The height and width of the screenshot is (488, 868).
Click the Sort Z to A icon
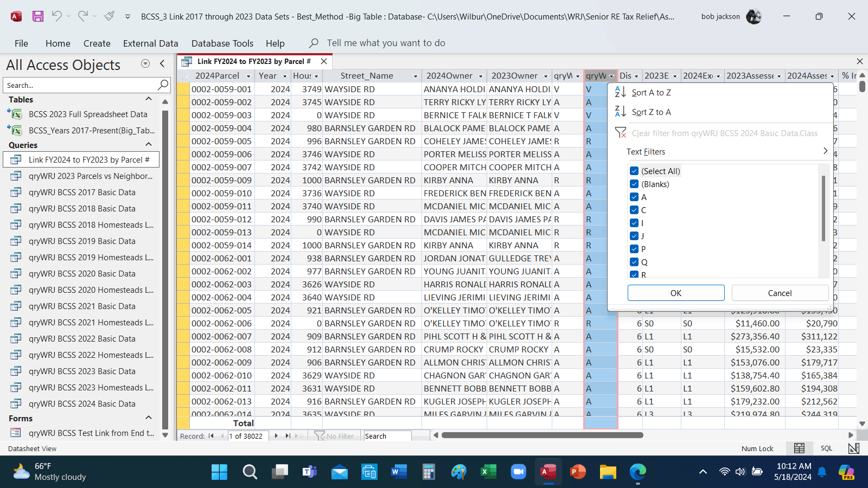point(621,112)
